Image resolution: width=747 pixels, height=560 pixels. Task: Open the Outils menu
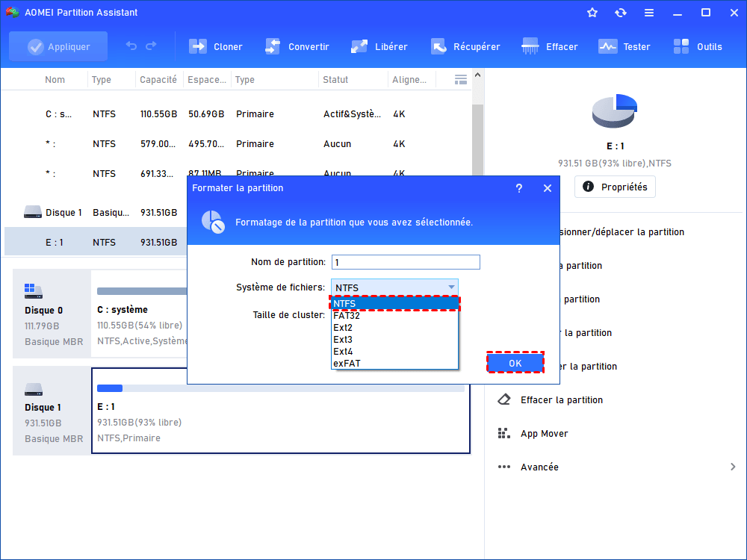coord(698,46)
